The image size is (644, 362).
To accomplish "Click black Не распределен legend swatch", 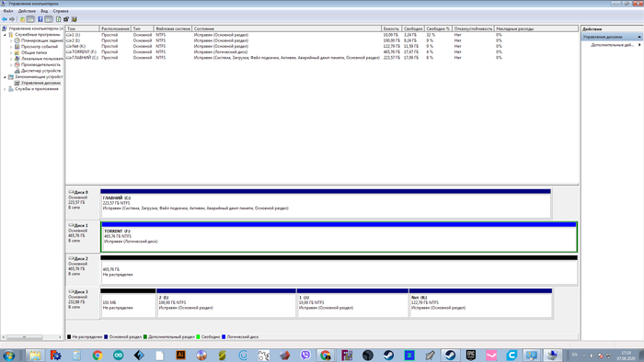I will pyautogui.click(x=69, y=337).
